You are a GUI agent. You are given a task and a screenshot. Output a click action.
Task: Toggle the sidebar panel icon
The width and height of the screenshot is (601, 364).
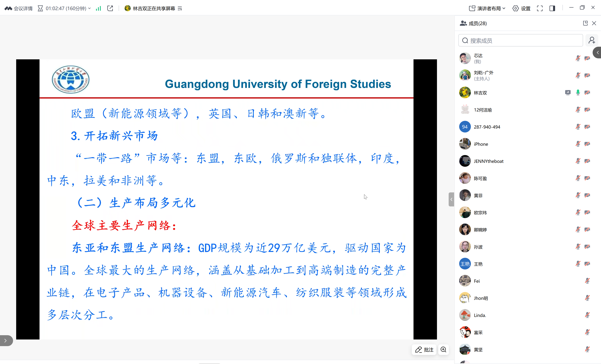[552, 9]
